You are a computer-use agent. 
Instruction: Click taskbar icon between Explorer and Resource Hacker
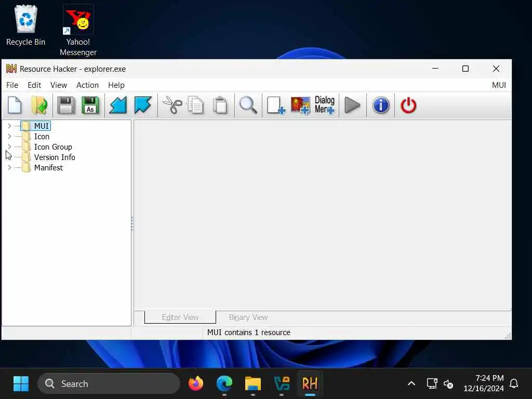click(x=281, y=384)
